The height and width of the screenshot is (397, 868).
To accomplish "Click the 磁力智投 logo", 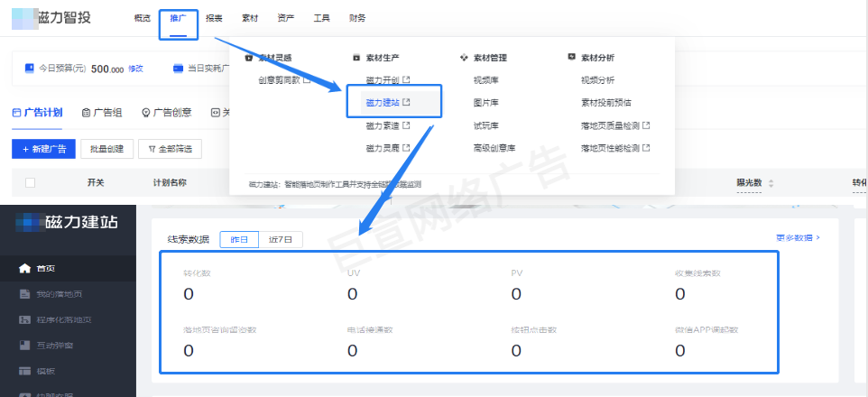I will pyautogui.click(x=51, y=18).
